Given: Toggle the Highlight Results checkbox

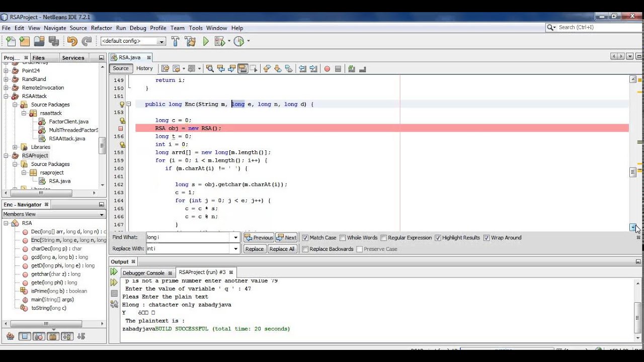Looking at the screenshot, I should pos(438,238).
